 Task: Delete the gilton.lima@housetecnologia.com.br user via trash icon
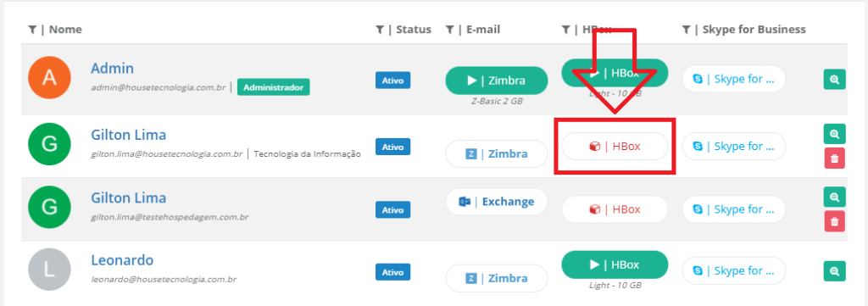pos(834,158)
